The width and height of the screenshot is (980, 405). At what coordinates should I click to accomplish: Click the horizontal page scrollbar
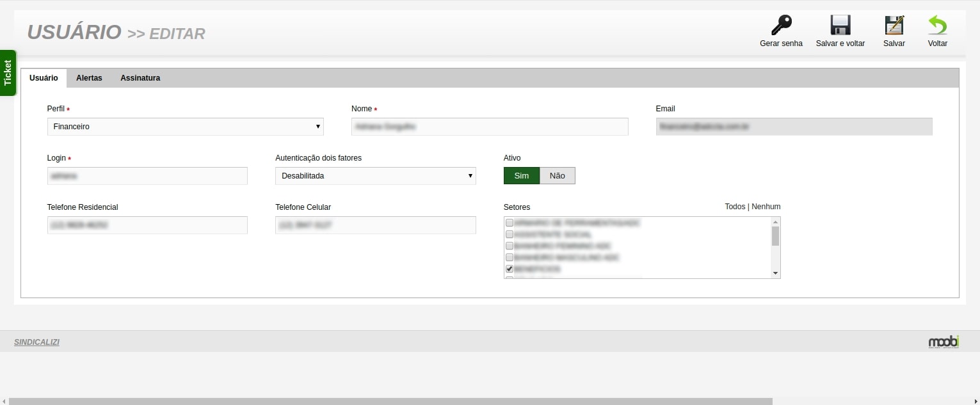tap(390, 401)
